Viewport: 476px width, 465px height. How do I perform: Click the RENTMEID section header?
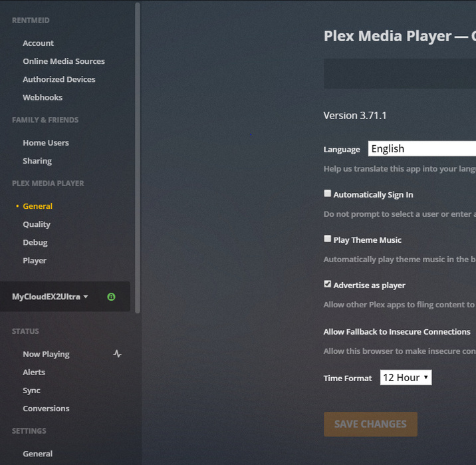[x=31, y=21]
